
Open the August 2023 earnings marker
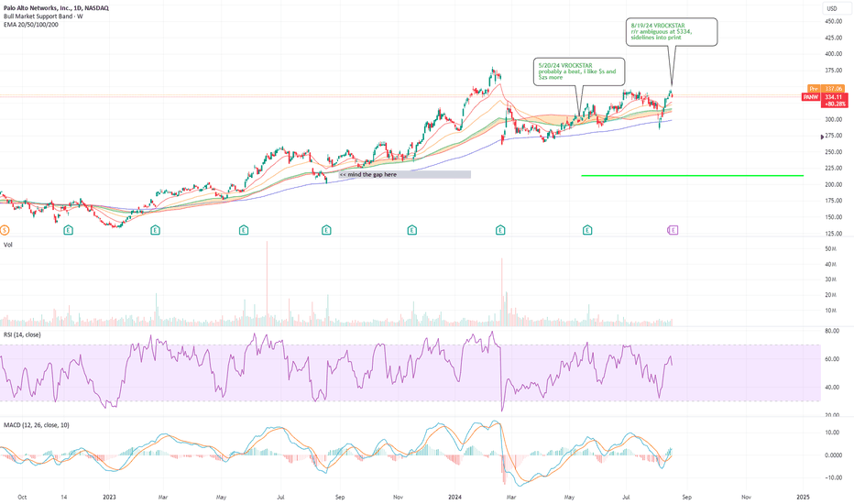click(326, 231)
